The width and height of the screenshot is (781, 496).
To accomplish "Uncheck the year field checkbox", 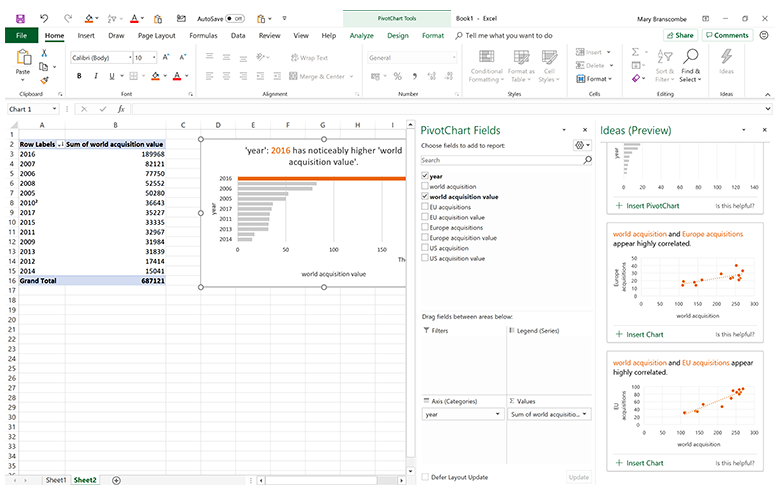I will point(425,176).
